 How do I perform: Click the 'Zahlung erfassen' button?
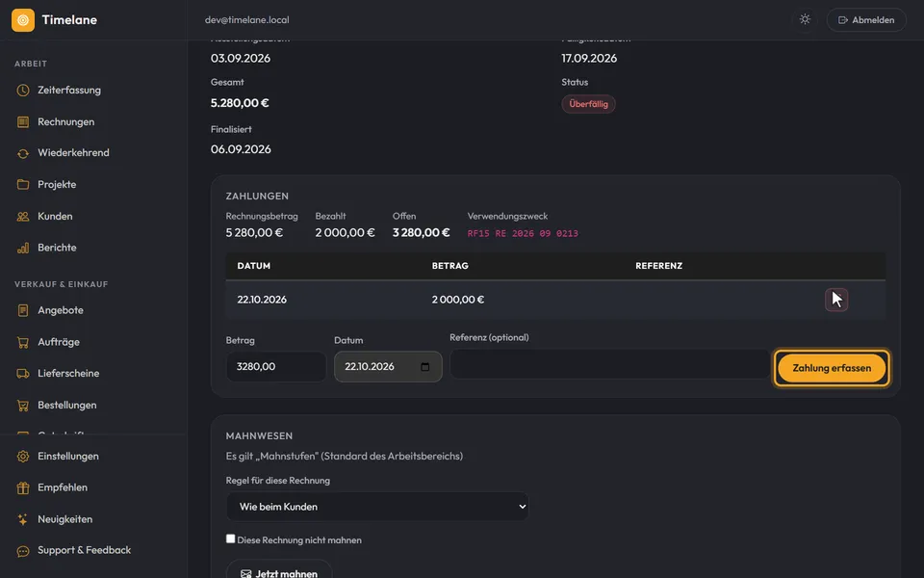click(832, 368)
